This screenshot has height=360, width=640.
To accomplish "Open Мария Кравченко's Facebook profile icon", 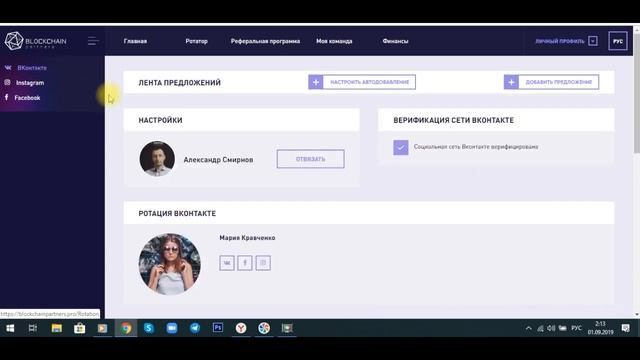I will tap(245, 263).
